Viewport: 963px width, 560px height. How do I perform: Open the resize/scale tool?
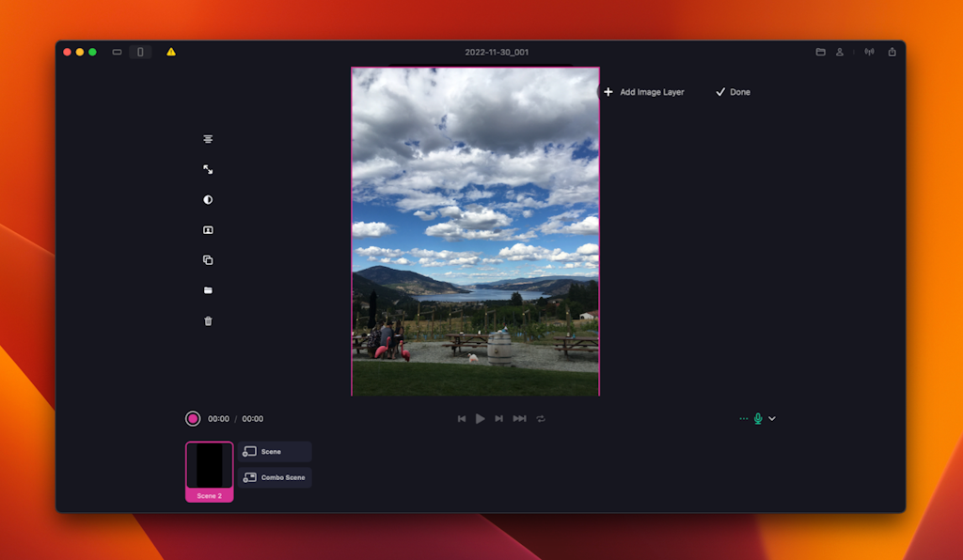click(x=207, y=169)
